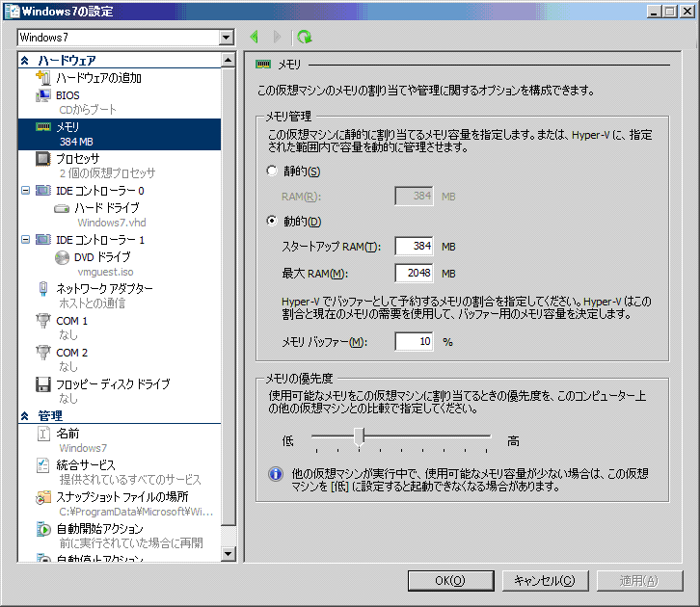Select the ハード ドライブ tree item
The width and height of the screenshot is (700, 607).
107,208
